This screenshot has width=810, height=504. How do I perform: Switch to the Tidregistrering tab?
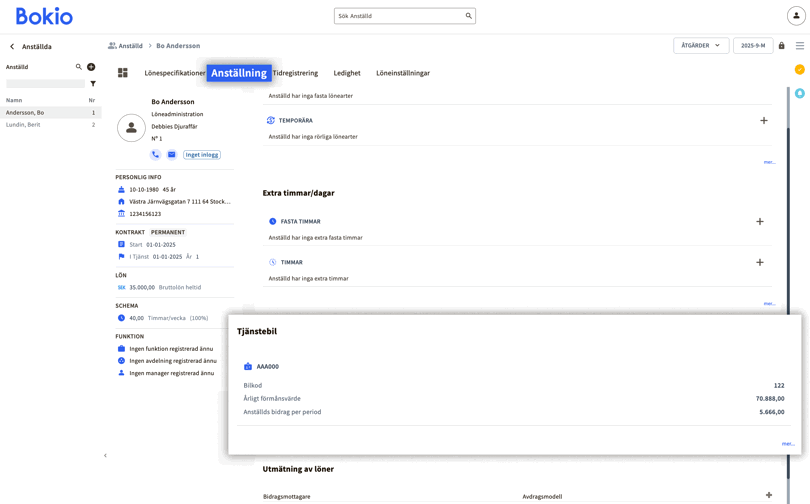pos(295,73)
